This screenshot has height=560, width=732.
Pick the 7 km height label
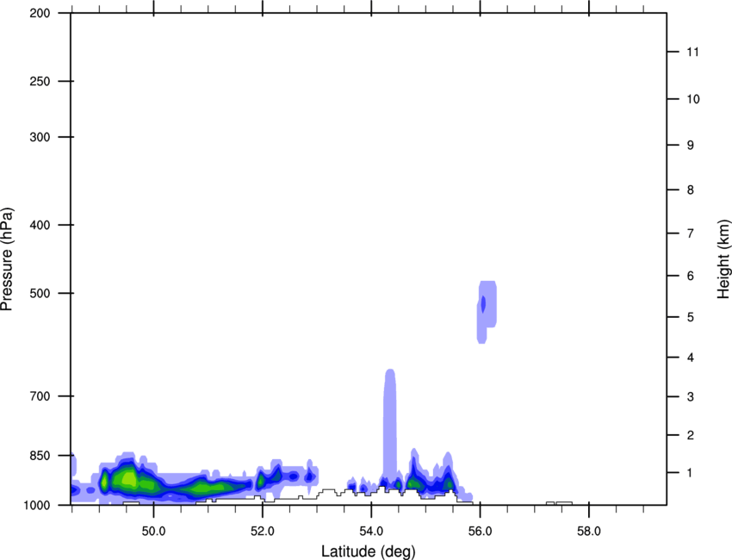pos(691,233)
